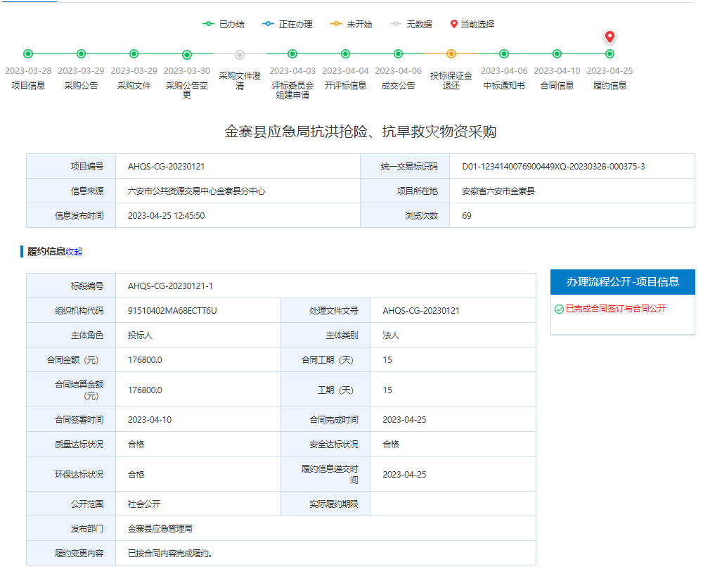
Task: Select the 评标委员会组建申请 timeline node
Action: (x=292, y=54)
